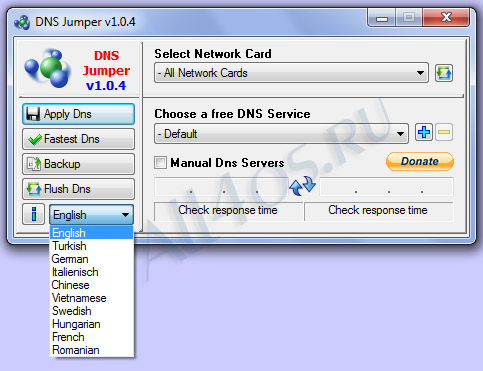Choose Italienisch from the language list
The width and height of the screenshot is (483, 371).
point(91,272)
